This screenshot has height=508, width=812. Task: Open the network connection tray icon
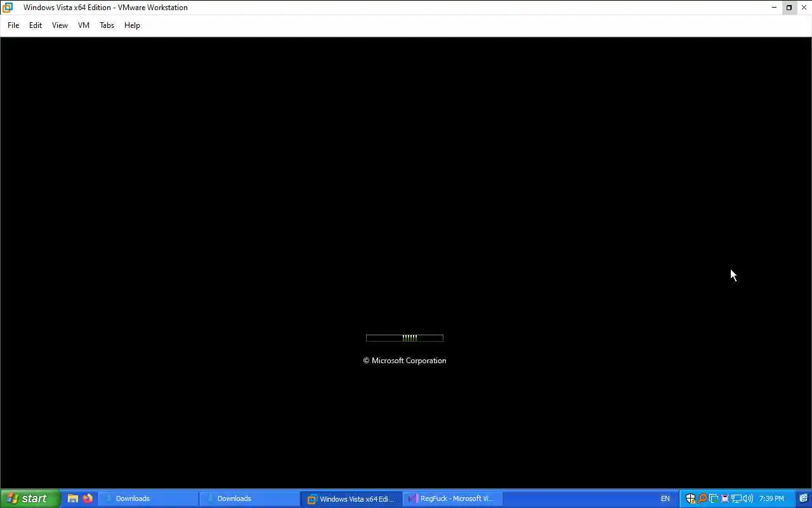click(736, 498)
